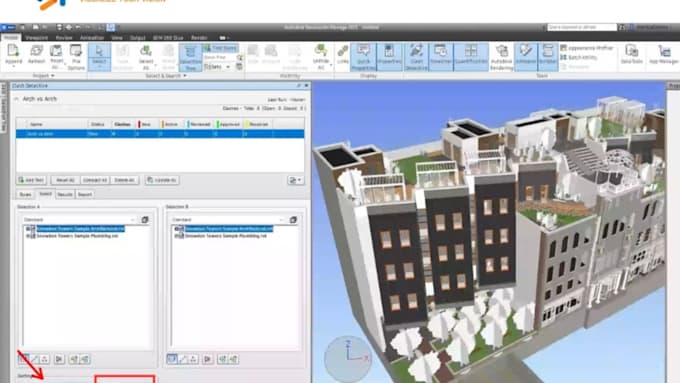Expand Architectural file in Selection B
680x383 pixels.
pos(176,229)
